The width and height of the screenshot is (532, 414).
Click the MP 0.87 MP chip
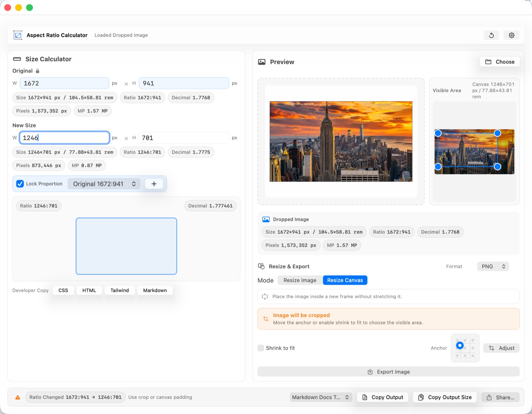coord(87,166)
